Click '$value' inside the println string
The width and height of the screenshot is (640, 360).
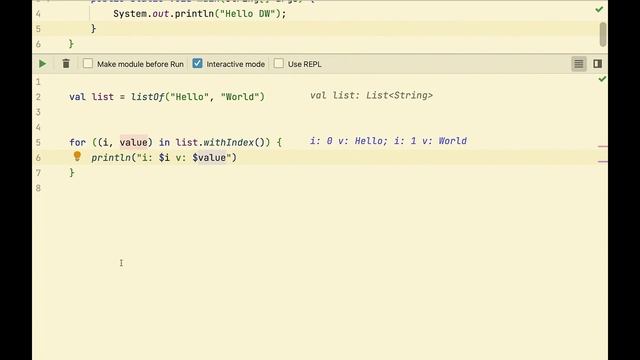click(x=209, y=158)
